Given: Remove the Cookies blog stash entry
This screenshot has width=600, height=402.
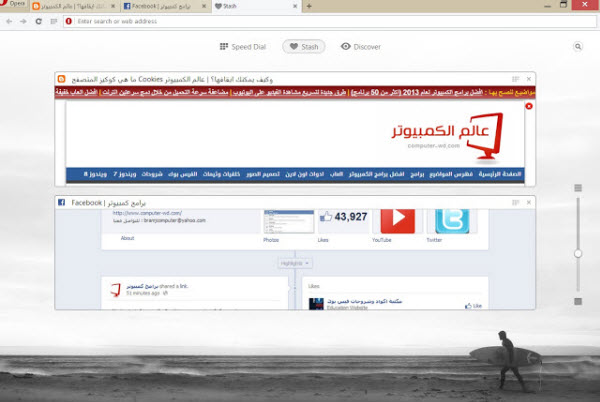Looking at the screenshot, I should 529,79.
